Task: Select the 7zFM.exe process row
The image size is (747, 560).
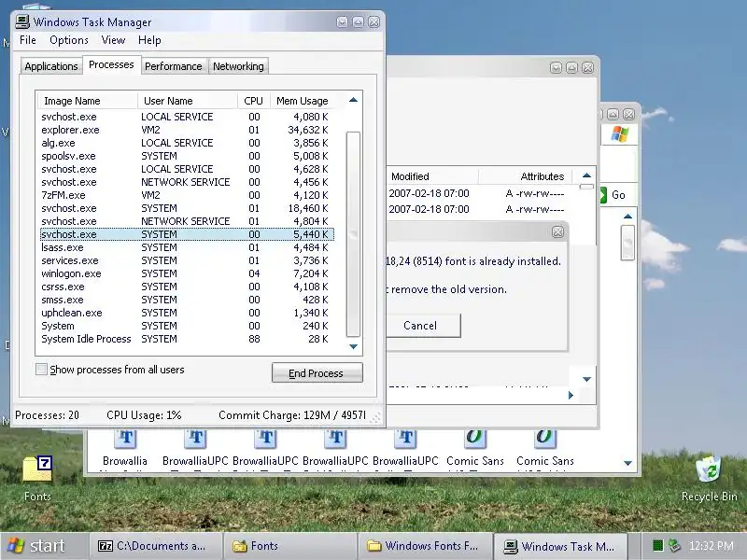Action: [x=187, y=195]
